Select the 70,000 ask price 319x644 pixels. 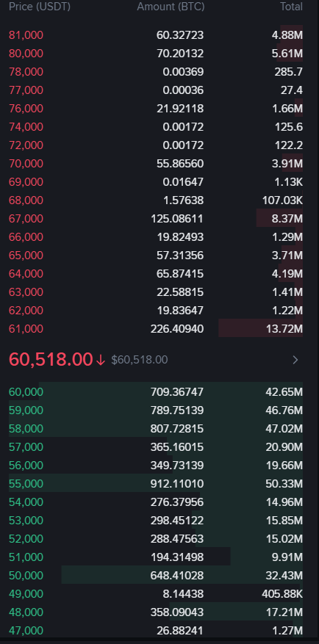point(26,164)
